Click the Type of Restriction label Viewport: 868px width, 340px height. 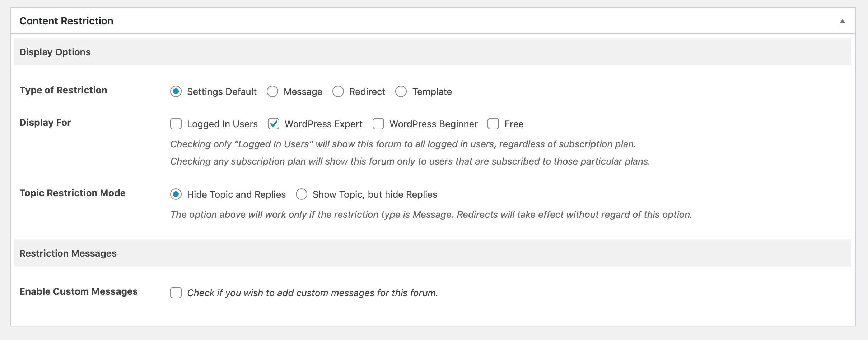click(x=63, y=90)
